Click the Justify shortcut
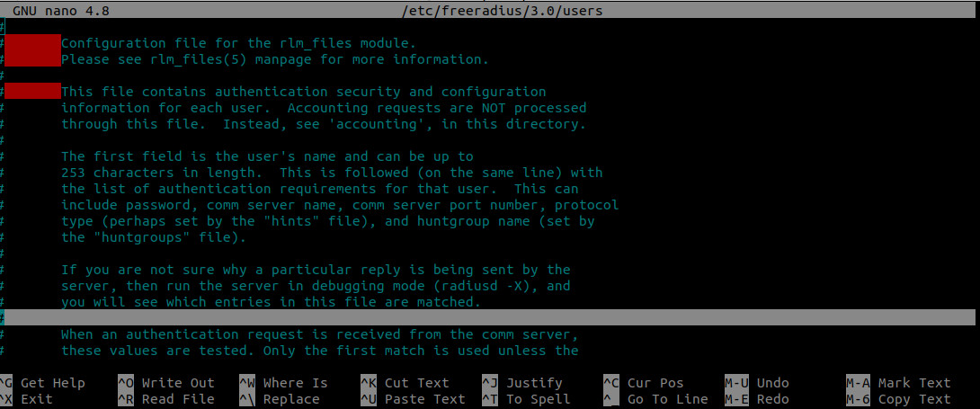Image resolution: width=980 pixels, height=409 pixels. [533, 383]
